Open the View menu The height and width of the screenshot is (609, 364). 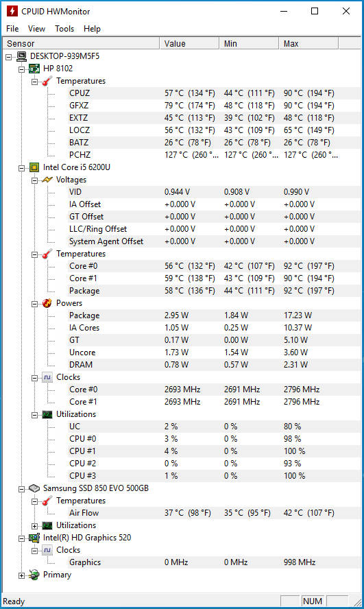[36, 29]
